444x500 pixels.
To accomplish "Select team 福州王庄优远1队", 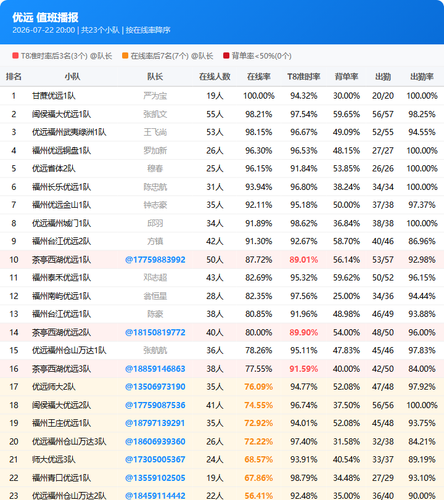I will click(x=61, y=423).
